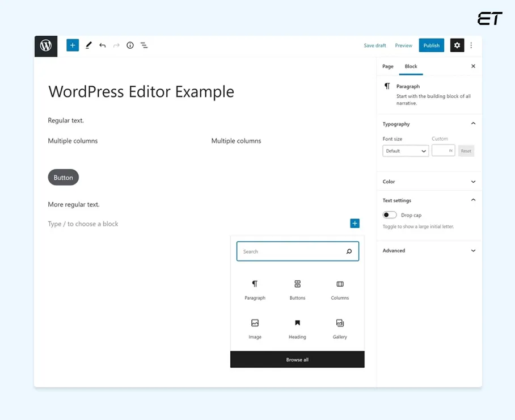Open the list view outline icon
515x420 pixels.
(x=144, y=45)
